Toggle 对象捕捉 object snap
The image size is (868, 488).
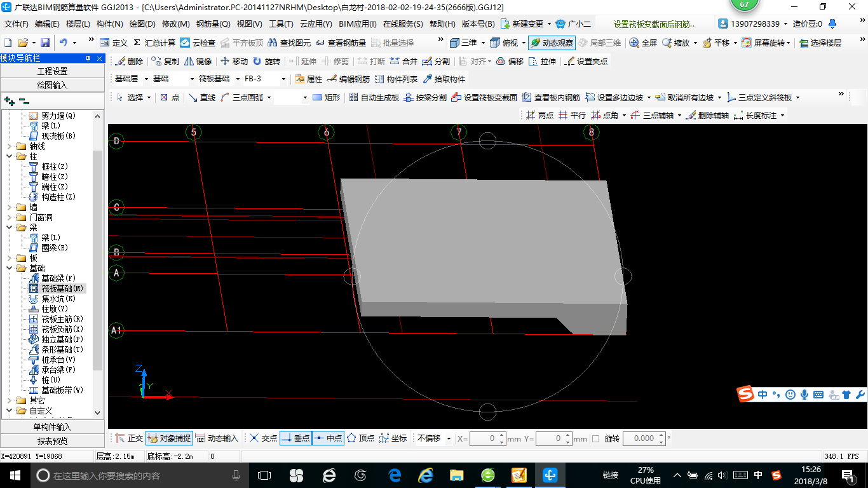[x=169, y=438]
